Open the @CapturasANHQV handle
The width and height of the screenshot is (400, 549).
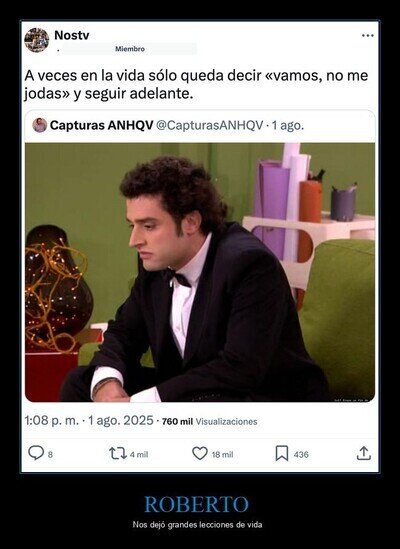coord(209,125)
